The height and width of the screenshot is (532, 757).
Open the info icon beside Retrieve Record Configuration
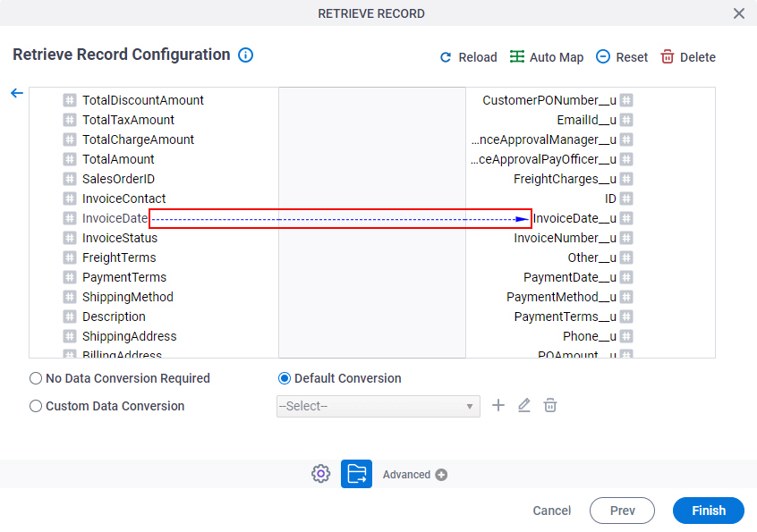[x=245, y=55]
